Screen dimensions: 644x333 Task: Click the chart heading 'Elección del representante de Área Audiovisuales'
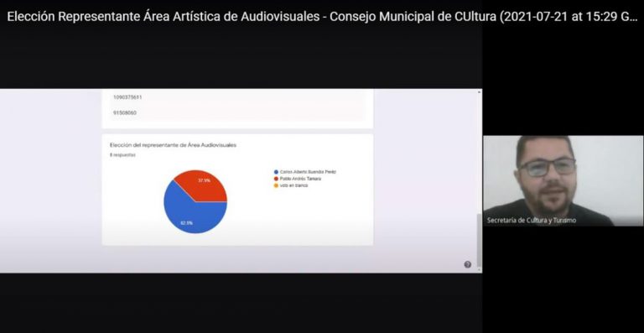click(x=173, y=145)
